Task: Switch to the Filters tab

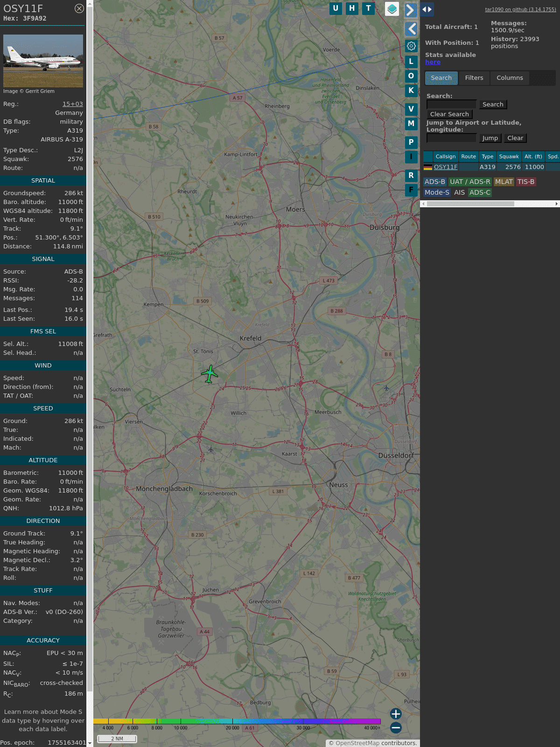Action: point(474,78)
